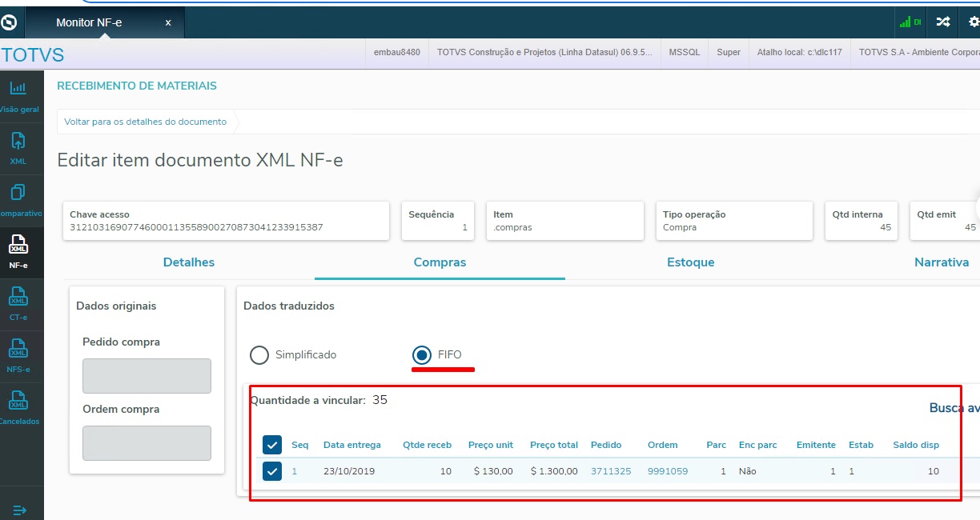Open the Busca avançada link
The height and width of the screenshot is (520, 980).
[954, 408]
